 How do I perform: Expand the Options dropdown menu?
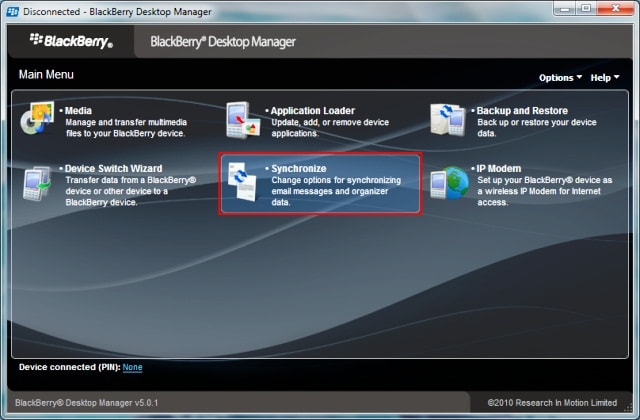click(560, 78)
